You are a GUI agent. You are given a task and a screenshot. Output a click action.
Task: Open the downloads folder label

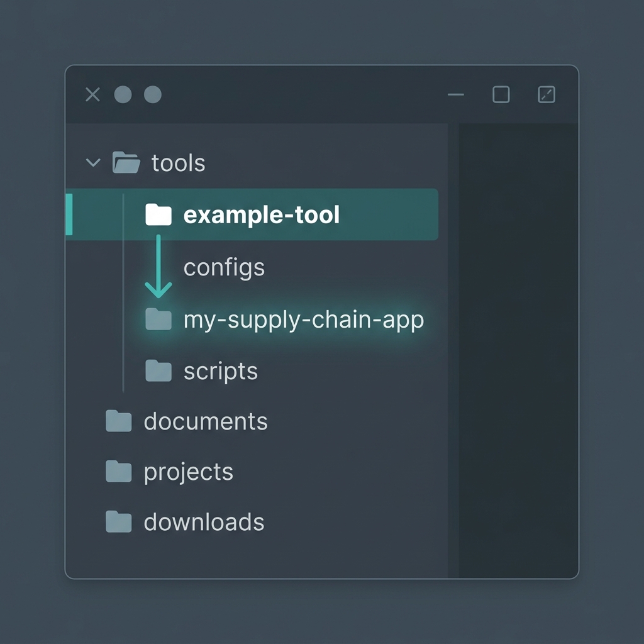(204, 522)
